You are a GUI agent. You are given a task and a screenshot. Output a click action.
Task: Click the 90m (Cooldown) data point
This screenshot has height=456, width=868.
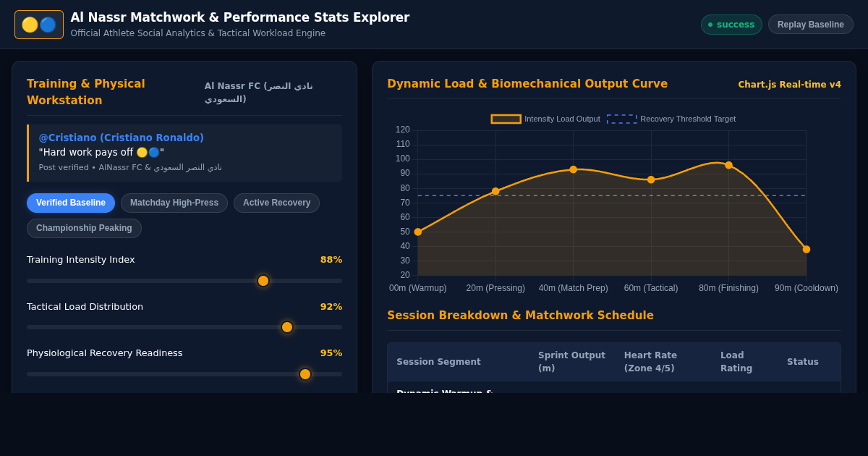point(807,249)
